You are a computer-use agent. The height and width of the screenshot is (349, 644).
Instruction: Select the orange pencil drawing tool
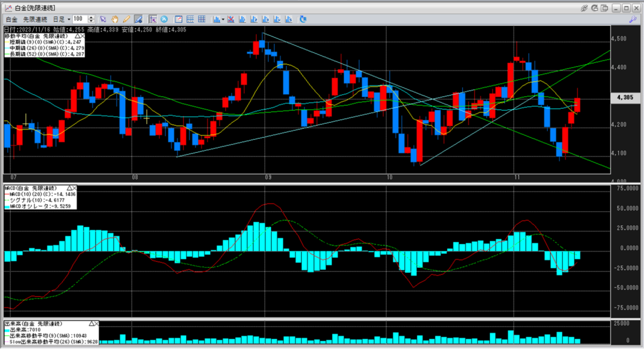coord(126,19)
